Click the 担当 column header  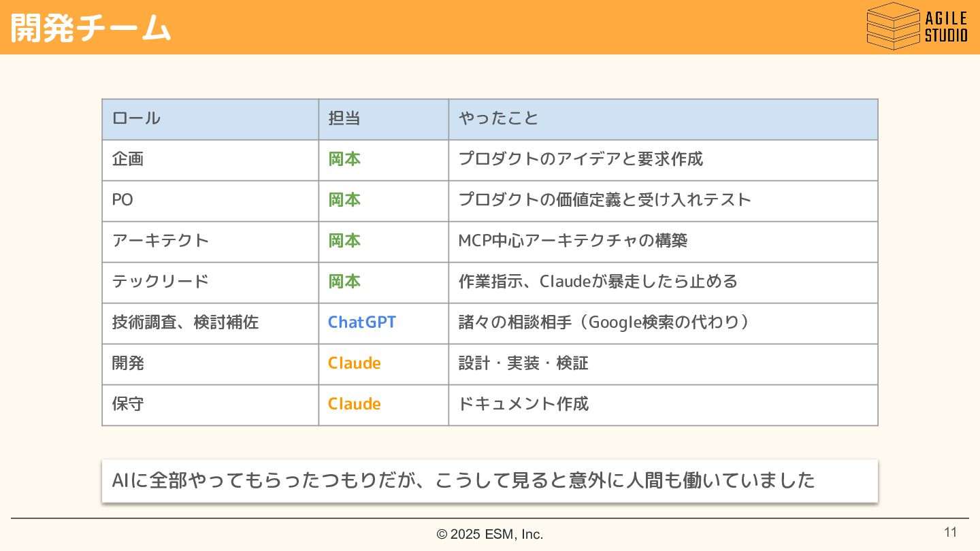[344, 118]
